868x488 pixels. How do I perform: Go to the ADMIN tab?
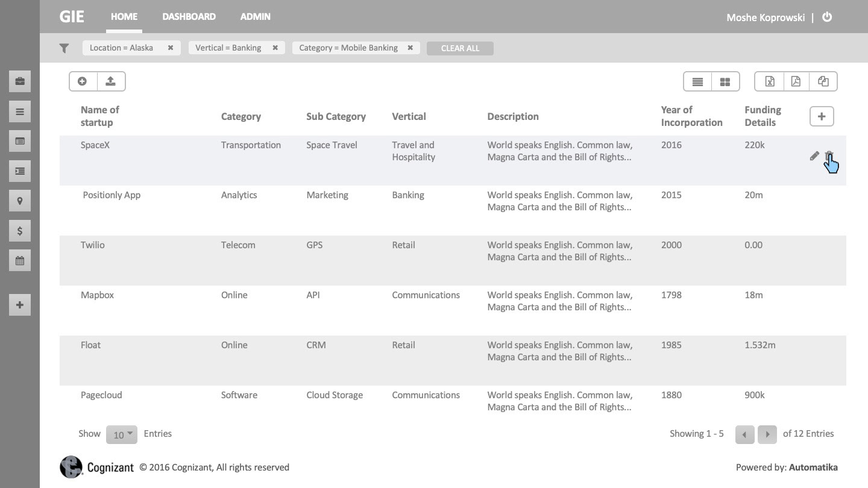point(255,17)
